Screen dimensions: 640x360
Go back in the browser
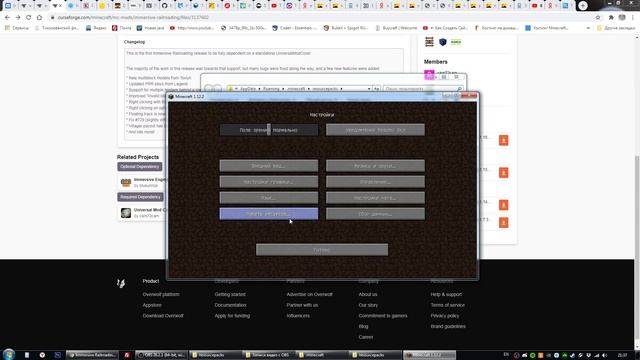[x=7, y=18]
